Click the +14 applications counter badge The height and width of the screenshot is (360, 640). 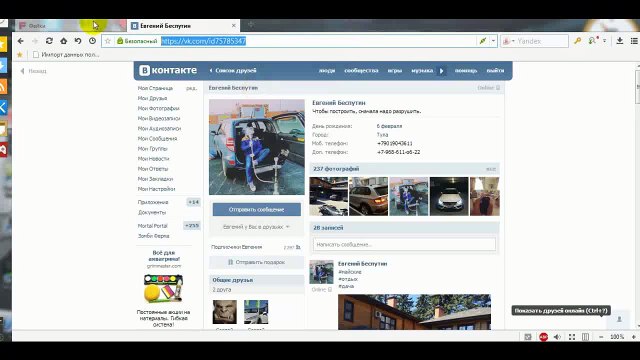pyautogui.click(x=193, y=202)
